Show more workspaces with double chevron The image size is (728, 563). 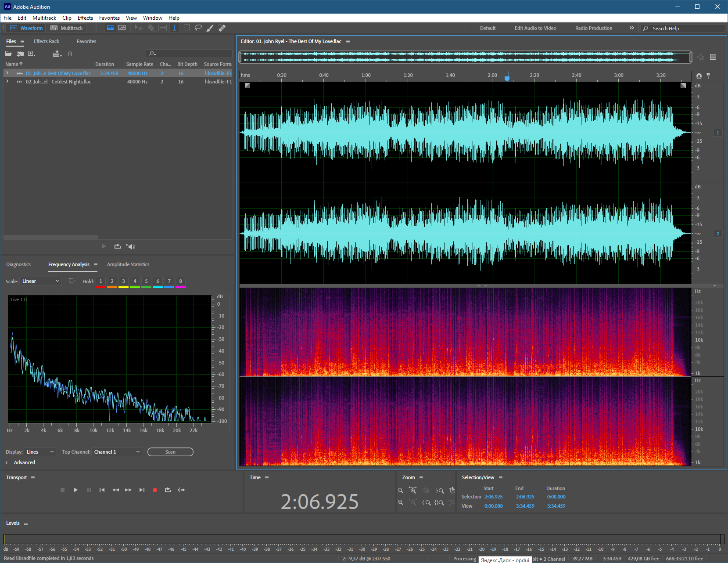click(x=632, y=28)
